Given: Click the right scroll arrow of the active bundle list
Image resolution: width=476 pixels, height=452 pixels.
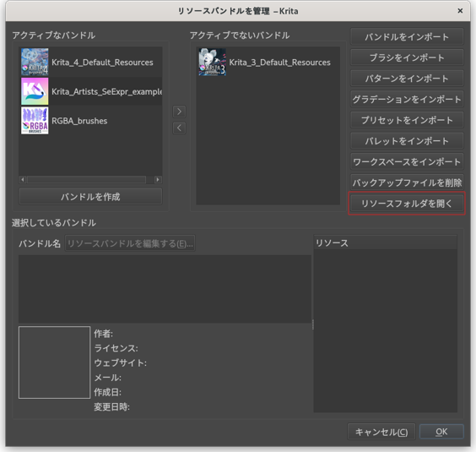Looking at the screenshot, I should click(158, 180).
